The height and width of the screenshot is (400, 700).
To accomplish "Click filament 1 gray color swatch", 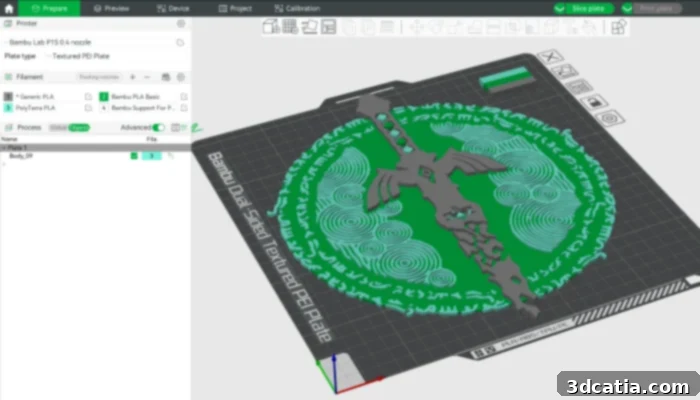I will (8, 96).
